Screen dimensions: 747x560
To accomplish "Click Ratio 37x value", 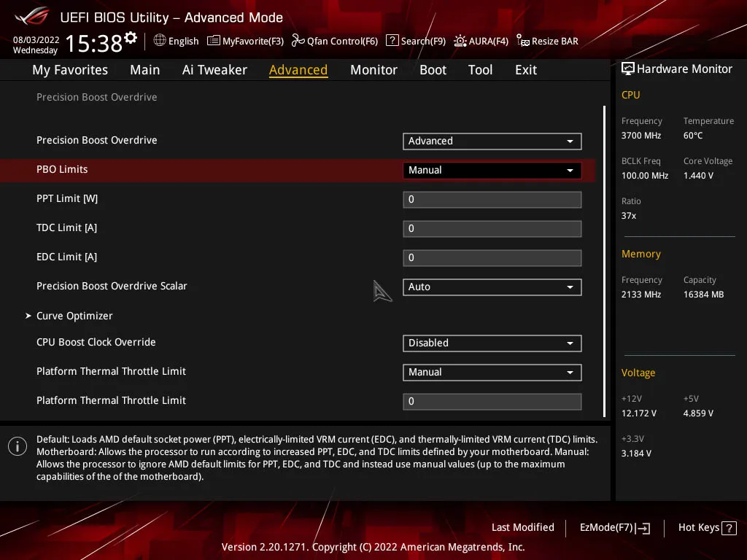I will click(x=629, y=216).
